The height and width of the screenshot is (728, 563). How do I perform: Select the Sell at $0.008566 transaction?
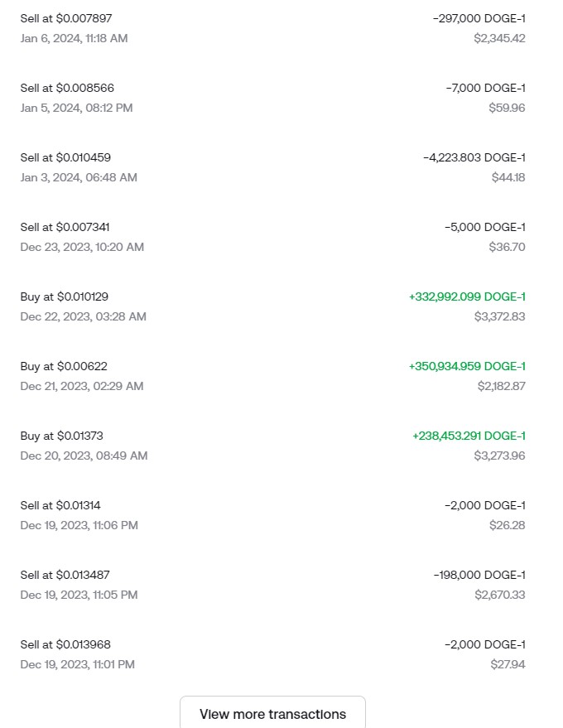click(65, 88)
